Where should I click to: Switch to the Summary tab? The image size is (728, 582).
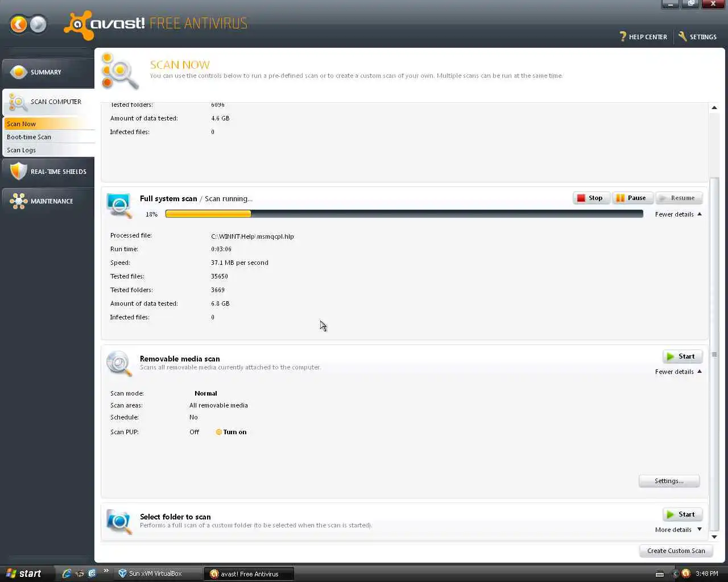point(48,72)
